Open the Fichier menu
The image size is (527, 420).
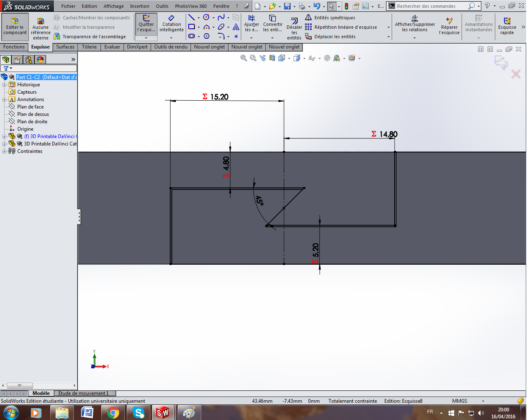[68, 6]
